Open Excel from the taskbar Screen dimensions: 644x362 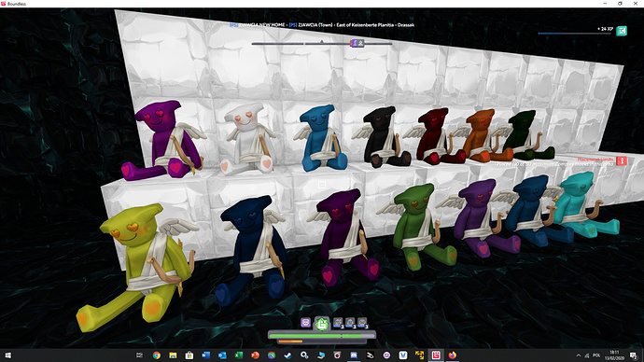coord(239,355)
